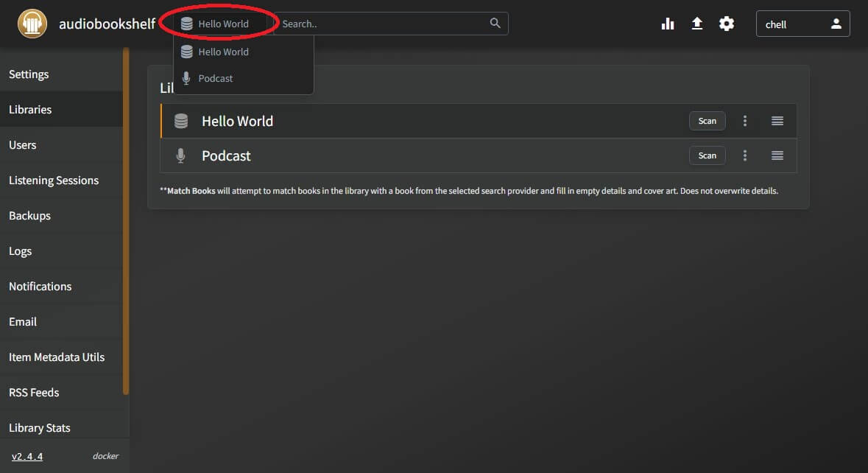Viewport: 868px width, 473px height.
Task: Select Podcast in the library dropdown list
Action: [x=244, y=78]
